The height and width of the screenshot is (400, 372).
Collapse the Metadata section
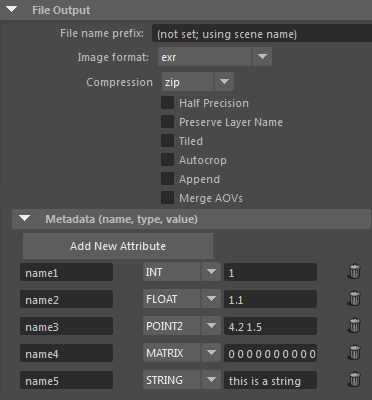tap(24, 219)
